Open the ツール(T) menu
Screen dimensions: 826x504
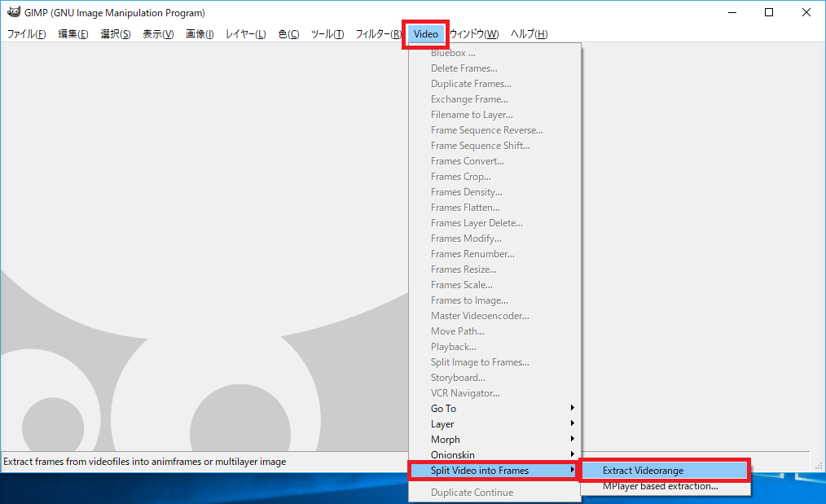tap(327, 34)
